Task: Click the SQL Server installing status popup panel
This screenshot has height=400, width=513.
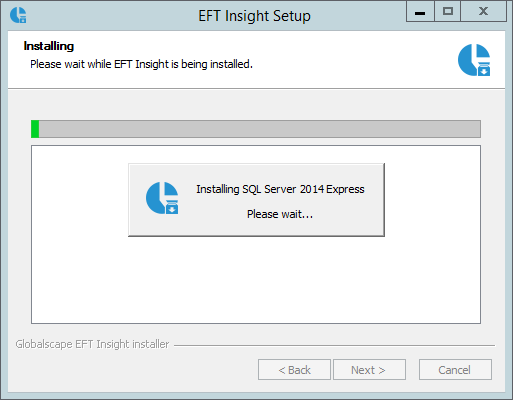Action: coord(256,200)
